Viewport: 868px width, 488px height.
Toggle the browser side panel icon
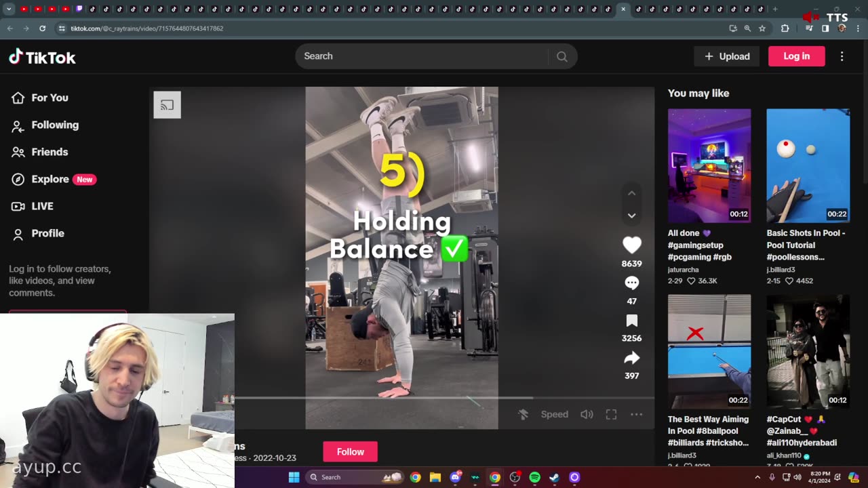[825, 28]
